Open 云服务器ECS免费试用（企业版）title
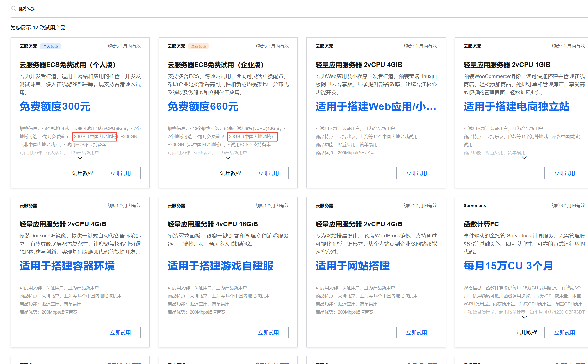Viewport: 588px width, 364px height. pos(215,65)
